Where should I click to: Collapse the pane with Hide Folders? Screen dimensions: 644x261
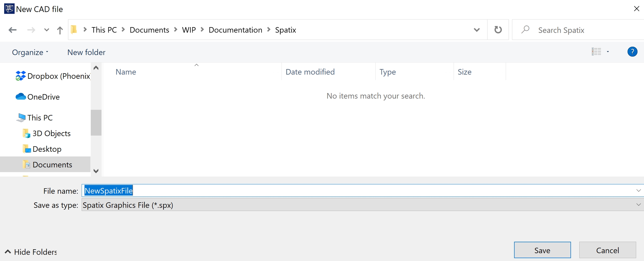(x=31, y=252)
